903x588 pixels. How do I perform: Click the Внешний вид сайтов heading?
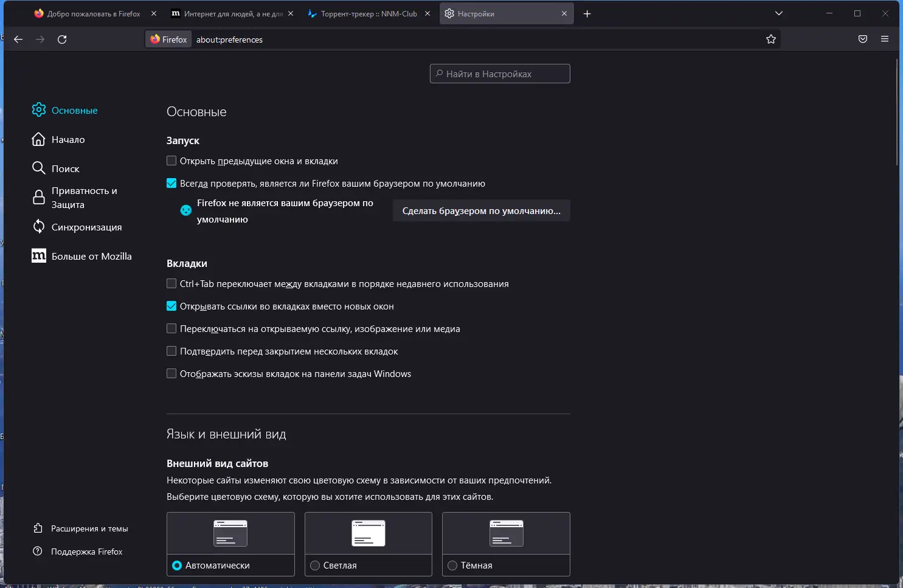[x=218, y=463]
